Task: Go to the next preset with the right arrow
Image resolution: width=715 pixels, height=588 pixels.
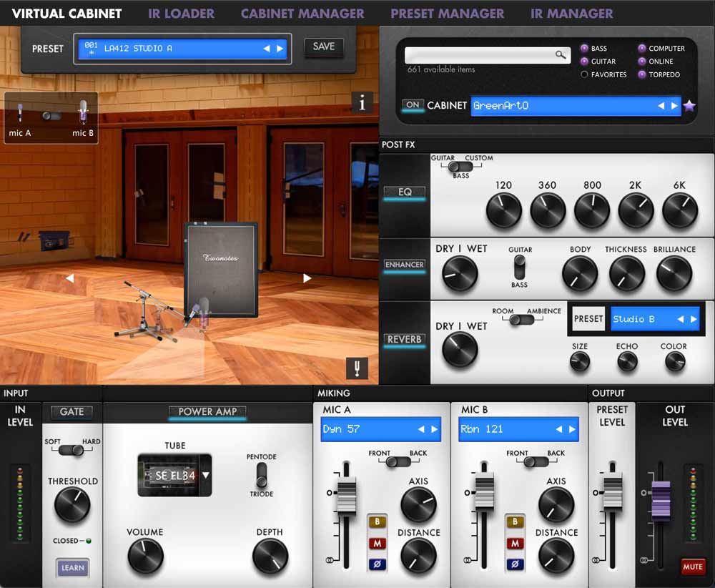Action: (280, 49)
